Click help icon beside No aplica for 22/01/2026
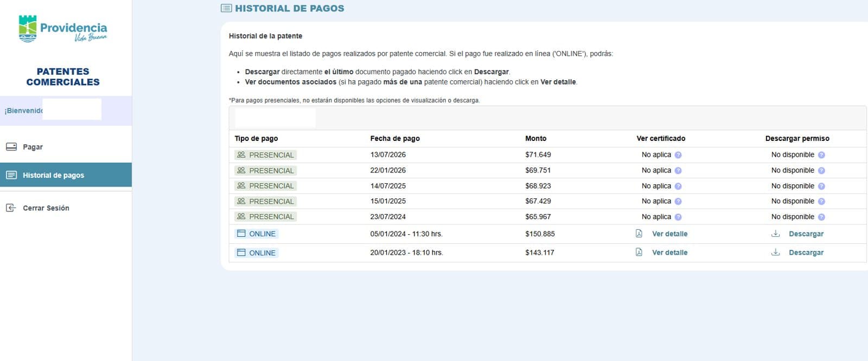Image resolution: width=868 pixels, height=361 pixels. tap(678, 171)
